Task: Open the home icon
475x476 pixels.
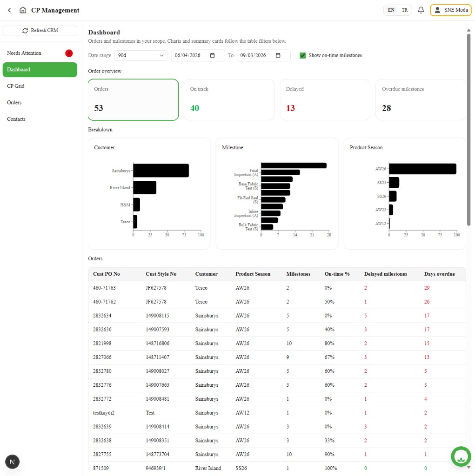Action: (23, 10)
